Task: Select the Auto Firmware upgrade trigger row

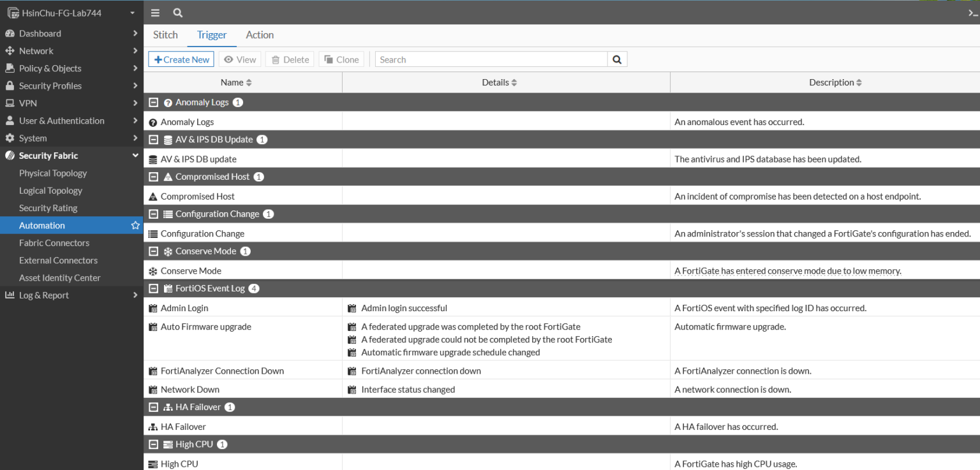Action: [561, 339]
